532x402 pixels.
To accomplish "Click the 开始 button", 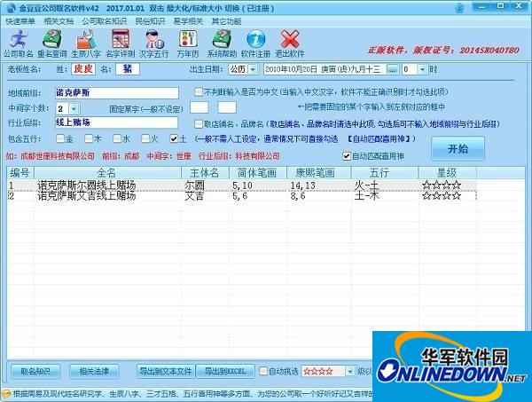I will point(458,148).
